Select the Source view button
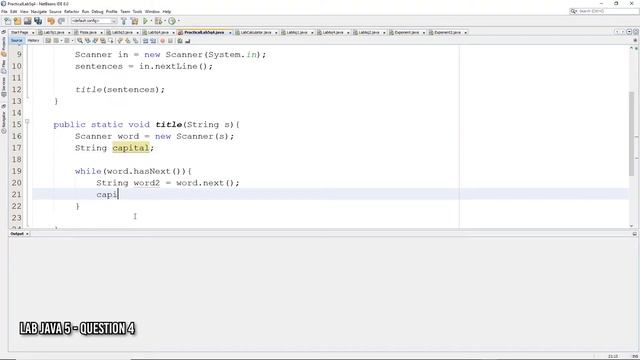 click(17, 40)
